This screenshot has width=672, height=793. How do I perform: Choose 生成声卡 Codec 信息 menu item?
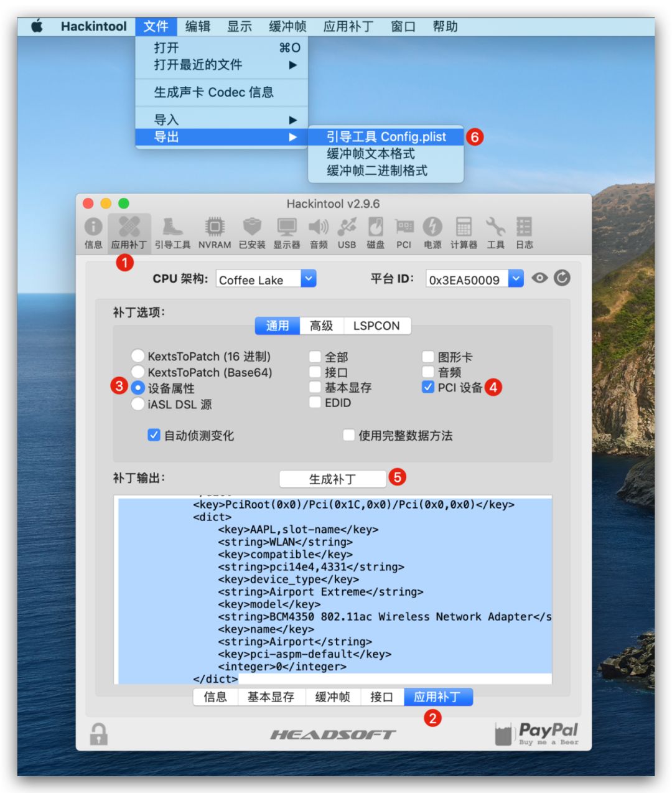[x=222, y=92]
